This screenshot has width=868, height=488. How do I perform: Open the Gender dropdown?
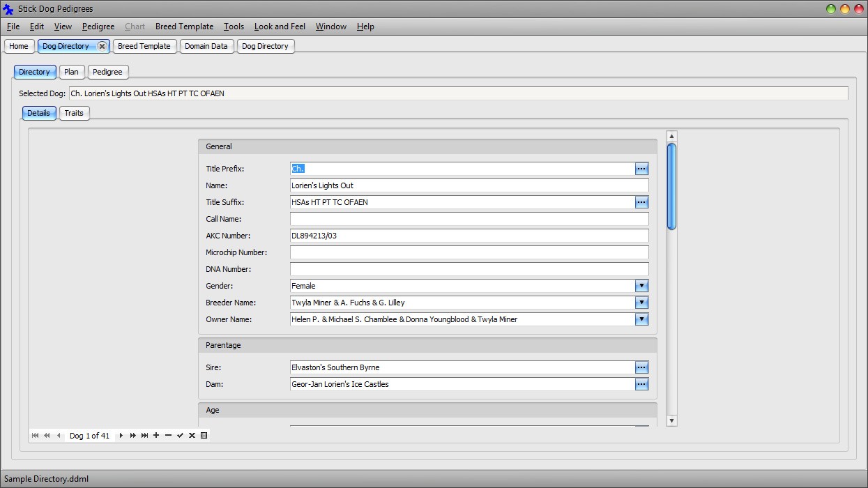click(641, 285)
